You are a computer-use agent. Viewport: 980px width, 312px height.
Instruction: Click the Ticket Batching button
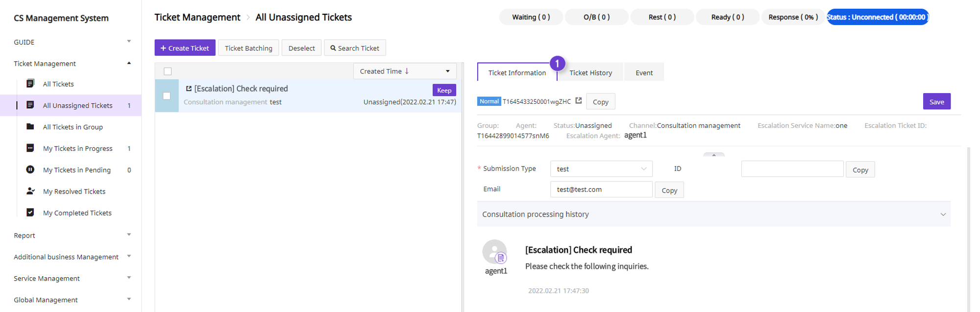tap(248, 48)
